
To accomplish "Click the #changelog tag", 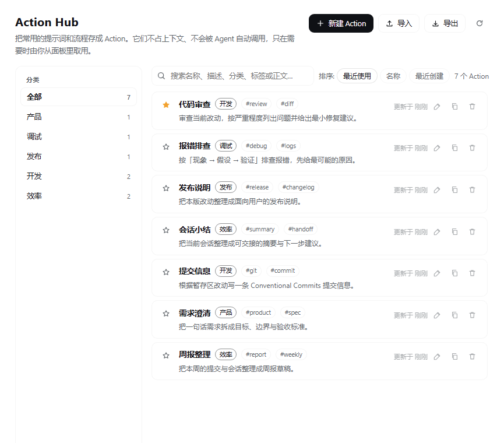I will coord(298,187).
